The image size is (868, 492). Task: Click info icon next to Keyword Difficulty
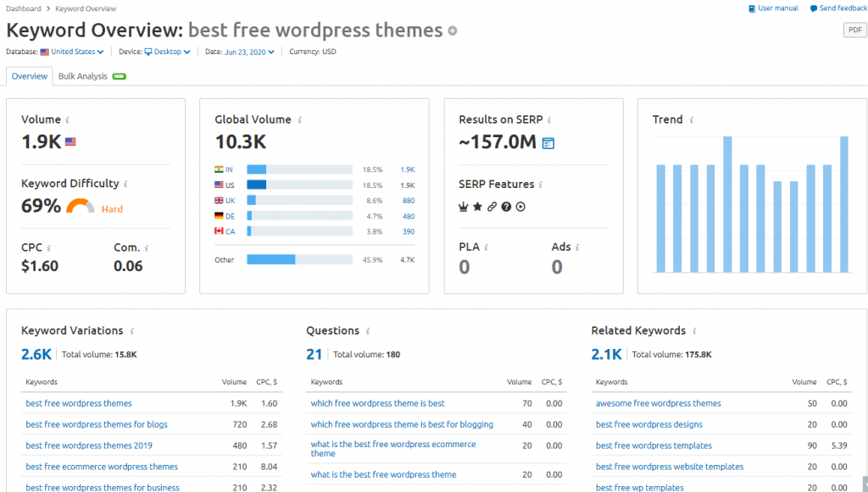(x=126, y=184)
